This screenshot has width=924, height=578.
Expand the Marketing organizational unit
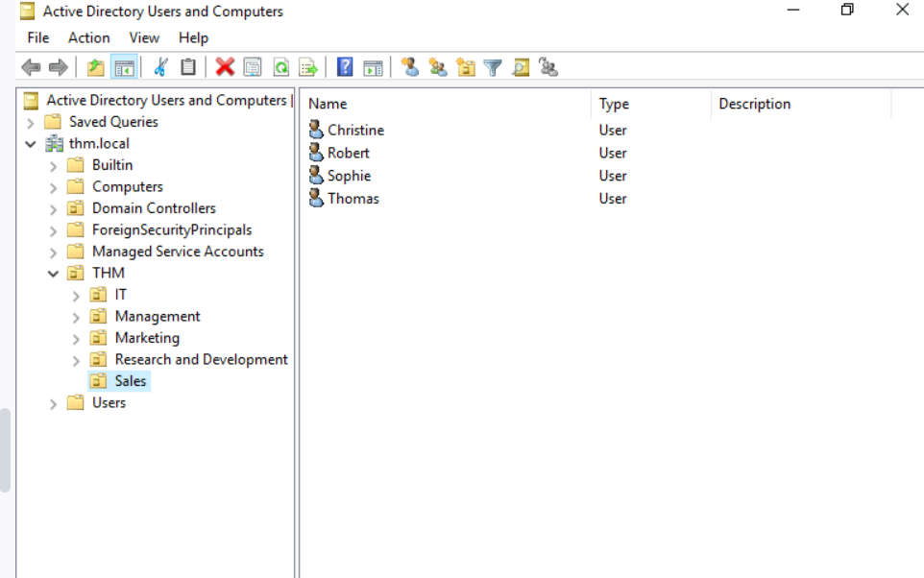[x=76, y=339]
